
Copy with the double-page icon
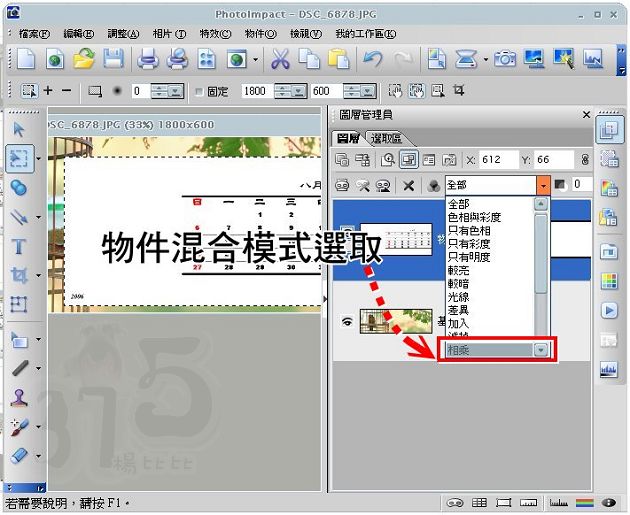pos(309,59)
